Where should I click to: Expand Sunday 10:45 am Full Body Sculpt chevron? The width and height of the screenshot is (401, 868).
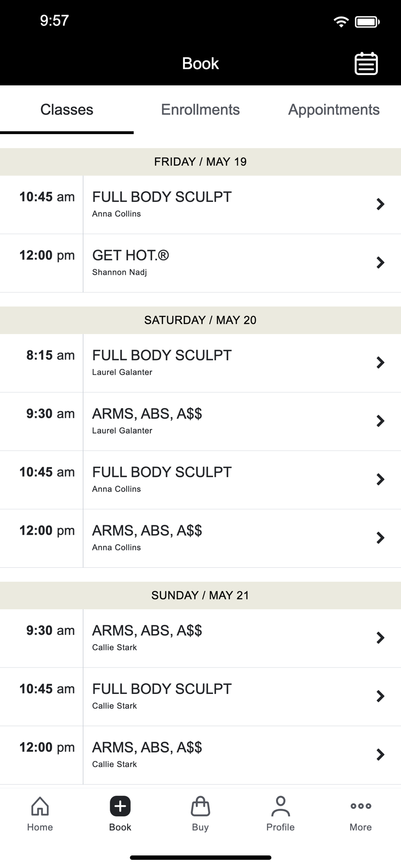tap(381, 696)
